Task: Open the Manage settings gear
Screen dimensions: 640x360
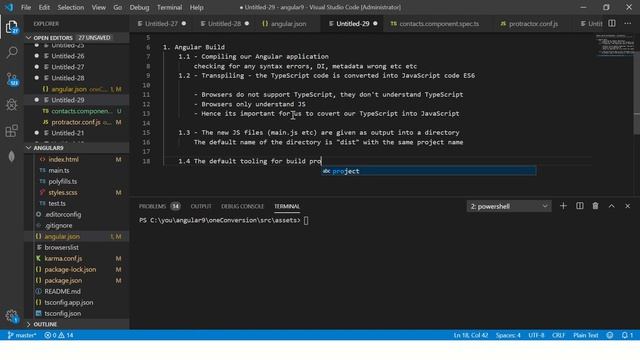Action: [12, 316]
